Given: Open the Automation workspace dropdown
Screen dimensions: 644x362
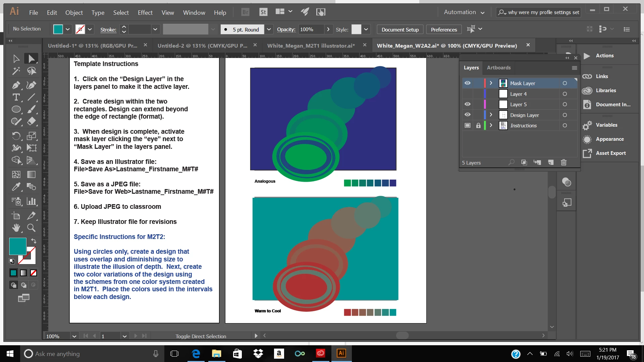Looking at the screenshot, I should [x=464, y=12].
